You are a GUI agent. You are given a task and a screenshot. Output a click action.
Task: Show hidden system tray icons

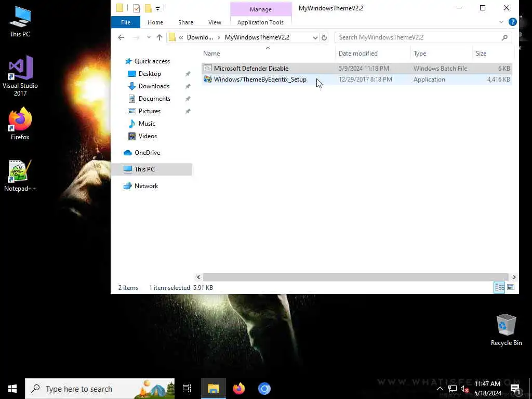pyautogui.click(x=440, y=389)
